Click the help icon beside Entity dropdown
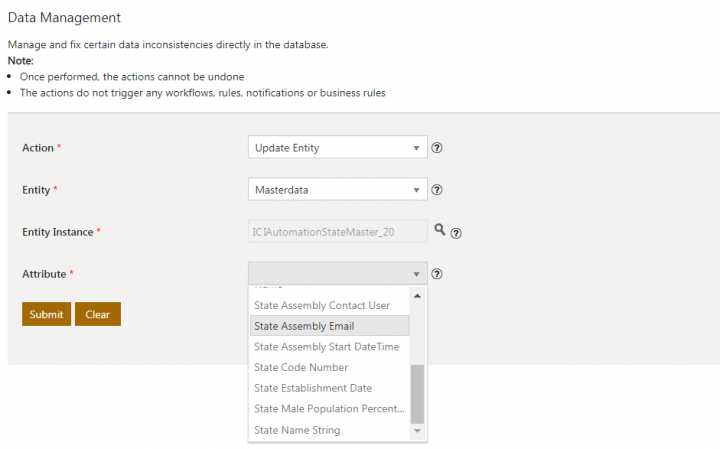720x449 pixels. click(x=437, y=190)
